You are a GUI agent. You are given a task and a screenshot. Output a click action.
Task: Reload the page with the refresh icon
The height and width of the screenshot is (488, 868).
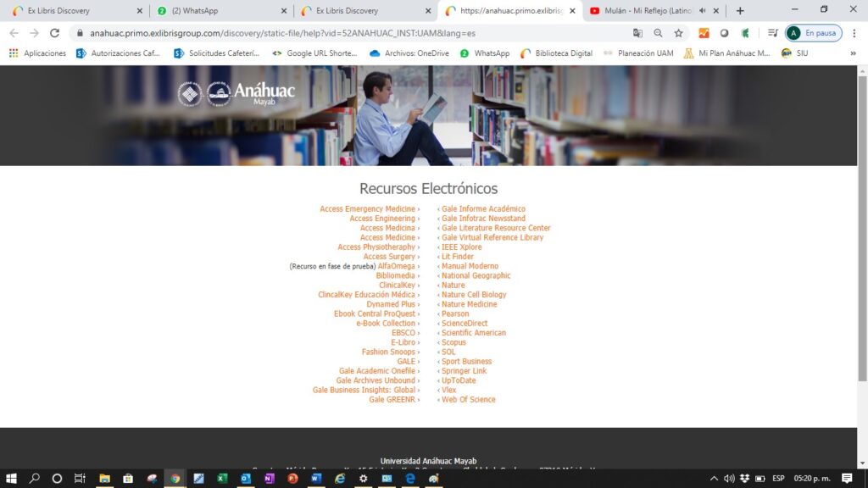[55, 33]
